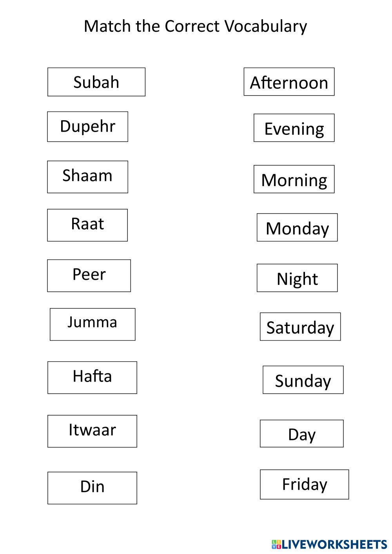Image resolution: width=392 pixels, height=554 pixels.
Task: Select the Jumma word box
Action: coord(93,324)
